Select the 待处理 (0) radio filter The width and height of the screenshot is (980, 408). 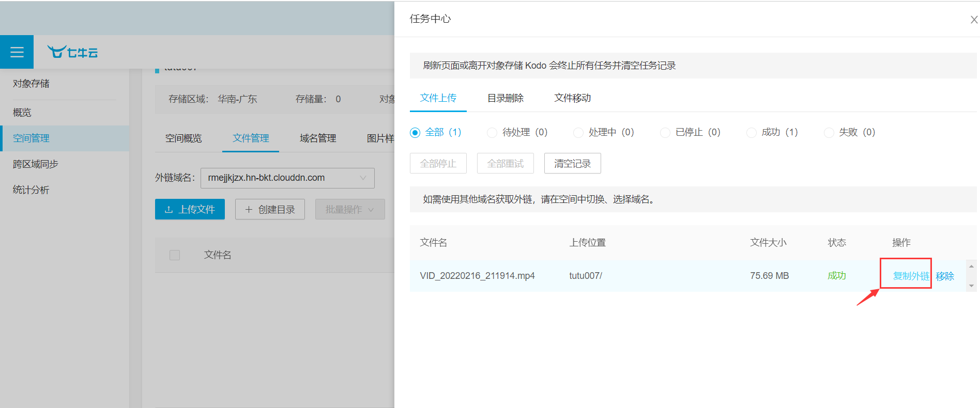coord(517,132)
